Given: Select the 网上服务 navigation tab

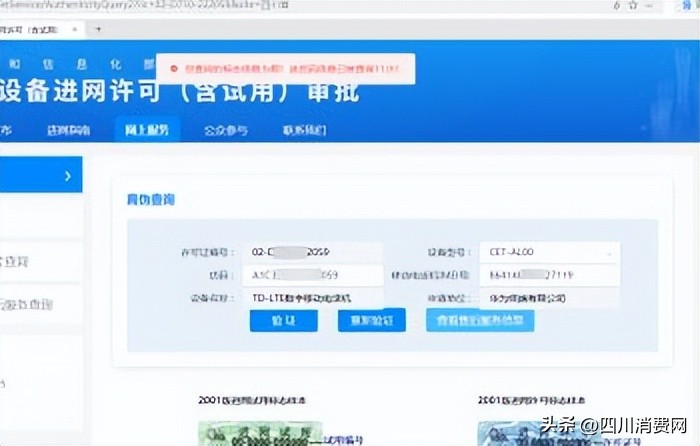Looking at the screenshot, I should point(147,130).
